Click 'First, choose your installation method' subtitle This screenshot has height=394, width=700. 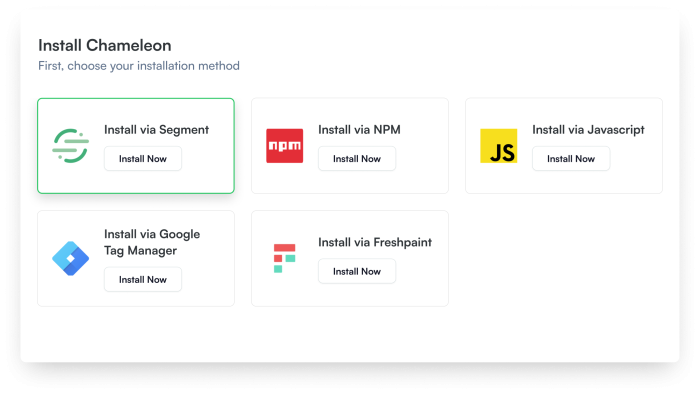[x=139, y=66]
